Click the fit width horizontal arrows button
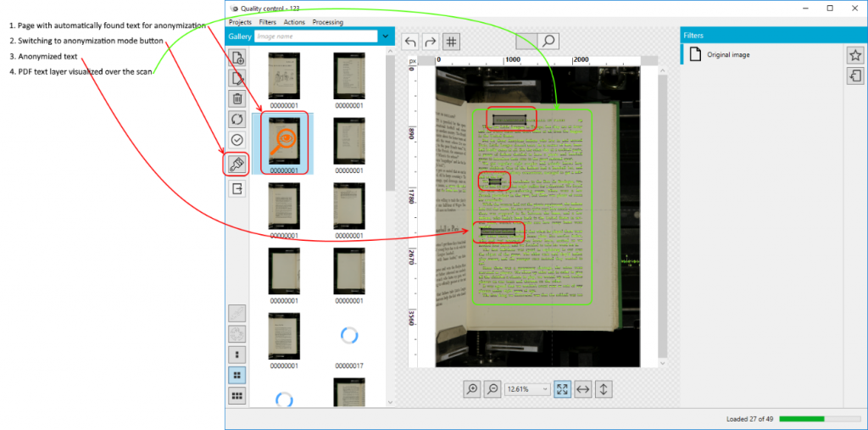Image resolution: width=868 pixels, height=430 pixels. (x=583, y=389)
